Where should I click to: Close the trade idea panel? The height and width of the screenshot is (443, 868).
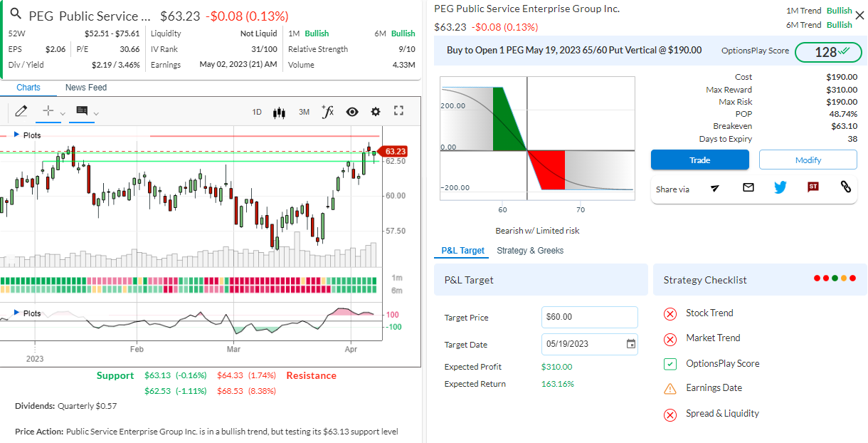tap(859, 15)
